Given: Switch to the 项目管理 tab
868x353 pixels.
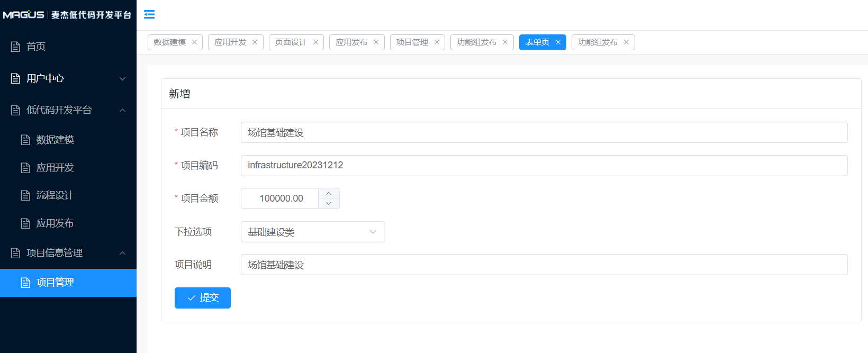Looking at the screenshot, I should 412,42.
